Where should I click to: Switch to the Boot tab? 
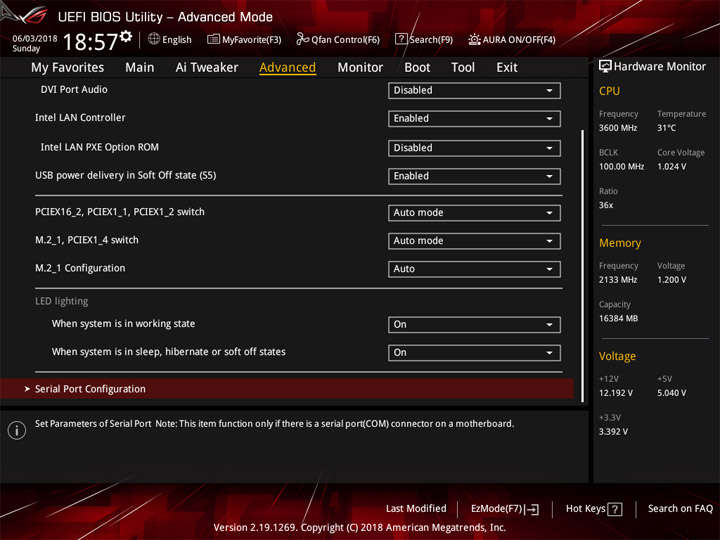tap(417, 68)
